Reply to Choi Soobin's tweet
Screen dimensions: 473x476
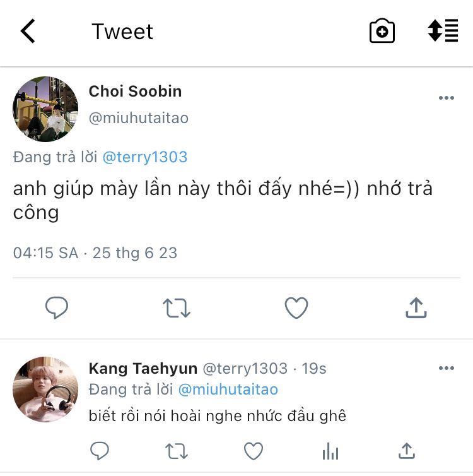coord(57,308)
